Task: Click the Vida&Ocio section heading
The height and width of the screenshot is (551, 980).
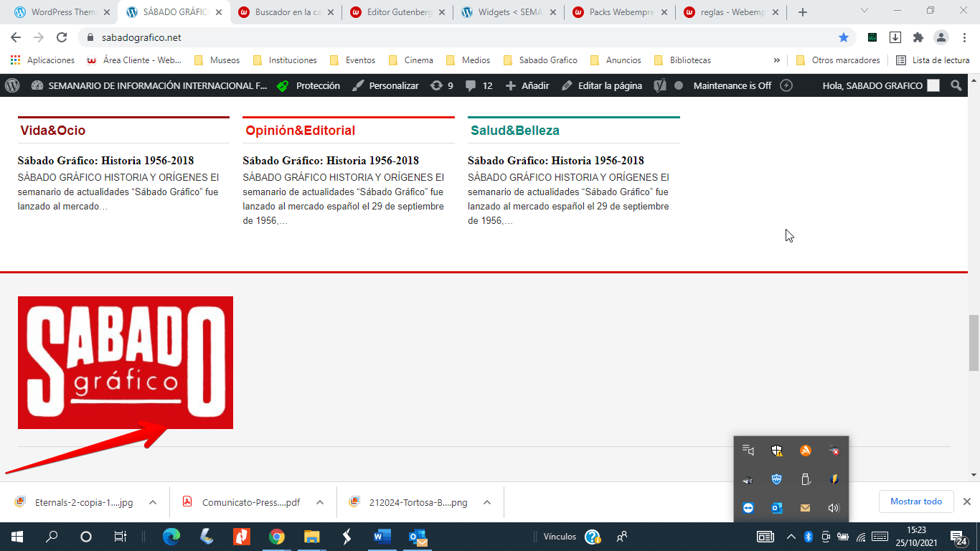Action: pos(53,131)
